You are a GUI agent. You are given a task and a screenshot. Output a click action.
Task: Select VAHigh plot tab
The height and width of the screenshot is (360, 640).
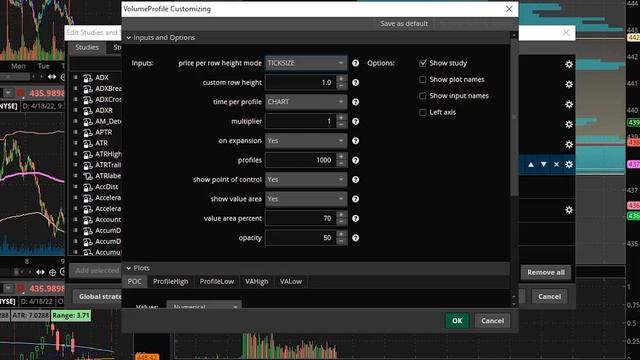click(x=256, y=282)
